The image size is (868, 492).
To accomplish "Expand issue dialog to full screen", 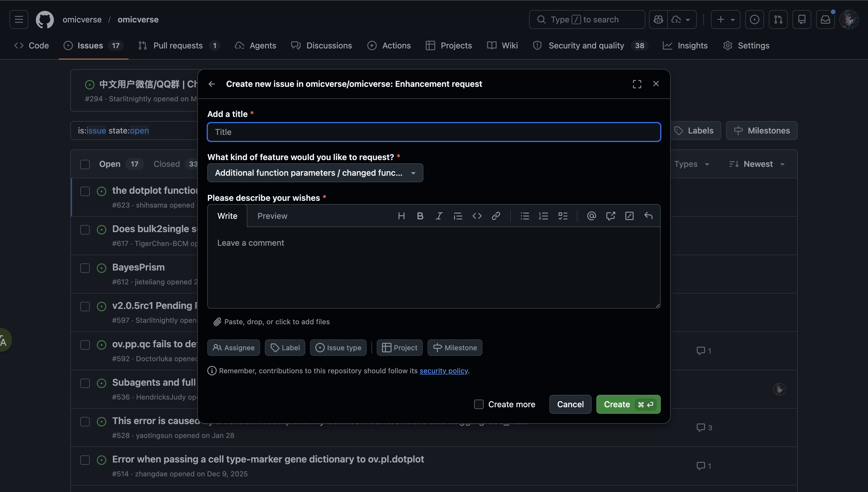I will pos(637,84).
